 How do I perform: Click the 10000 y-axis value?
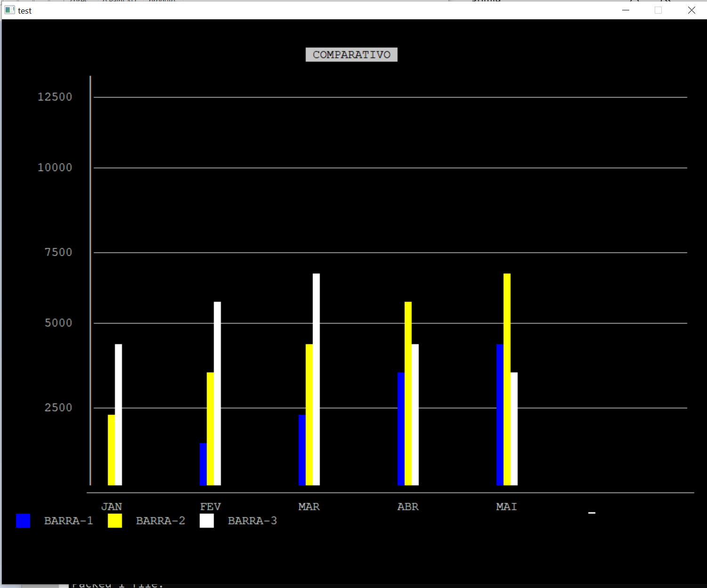(x=55, y=168)
